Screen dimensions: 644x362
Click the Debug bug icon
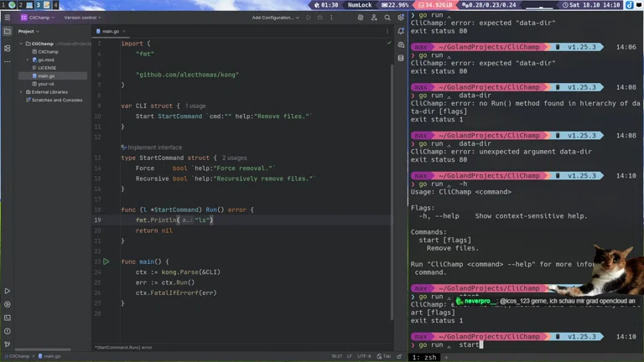(x=320, y=18)
